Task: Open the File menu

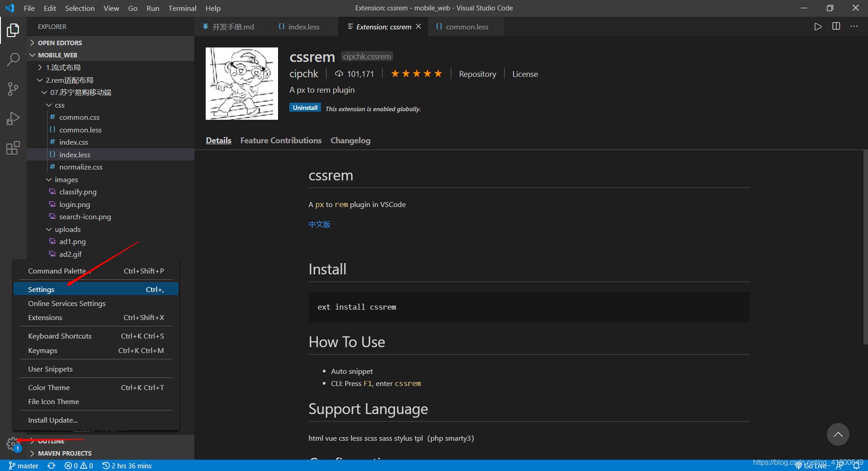Action: point(29,8)
